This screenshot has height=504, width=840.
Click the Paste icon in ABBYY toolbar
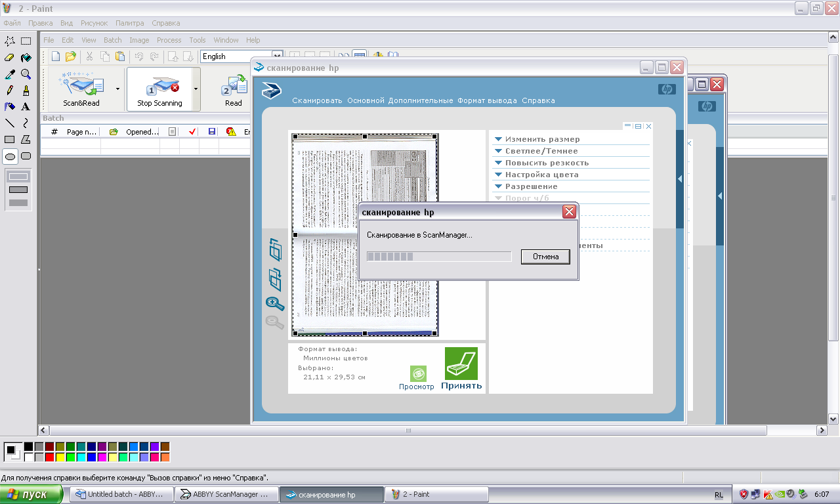pyautogui.click(x=120, y=56)
